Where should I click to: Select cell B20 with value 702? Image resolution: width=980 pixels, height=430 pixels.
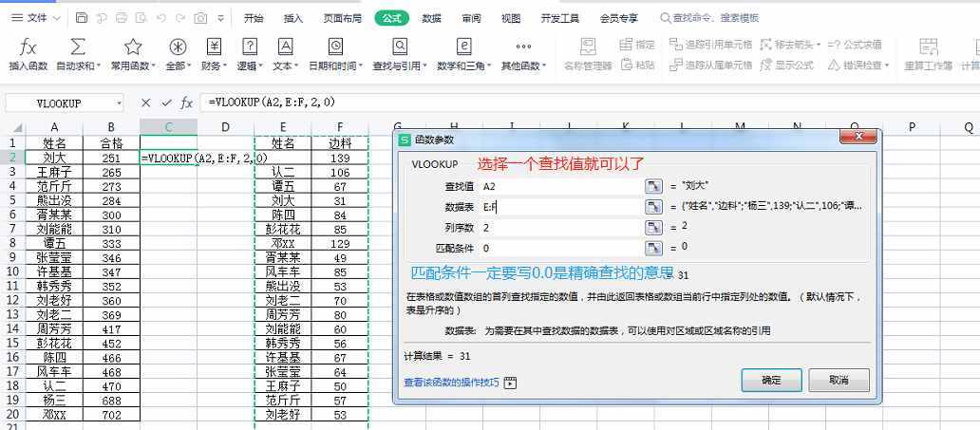[x=111, y=415]
